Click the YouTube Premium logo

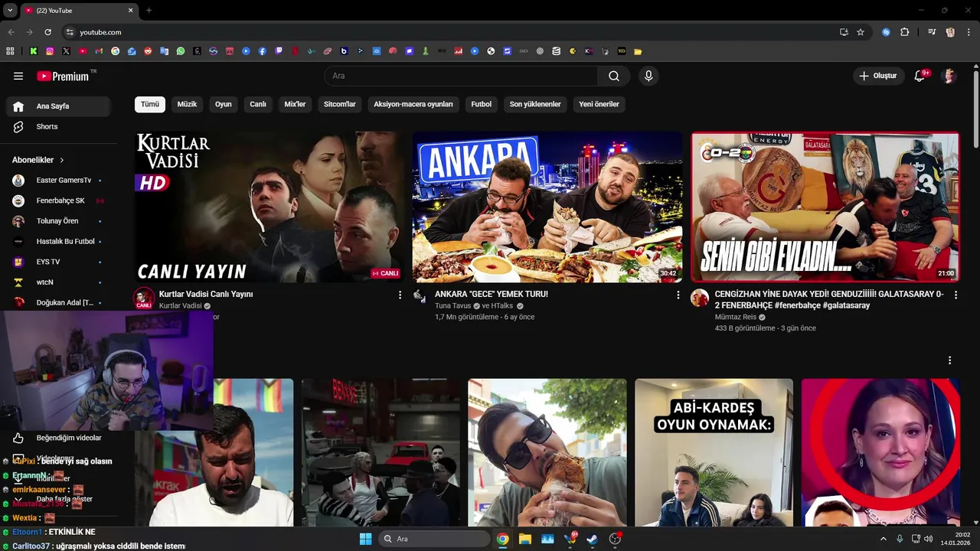pyautogui.click(x=63, y=76)
